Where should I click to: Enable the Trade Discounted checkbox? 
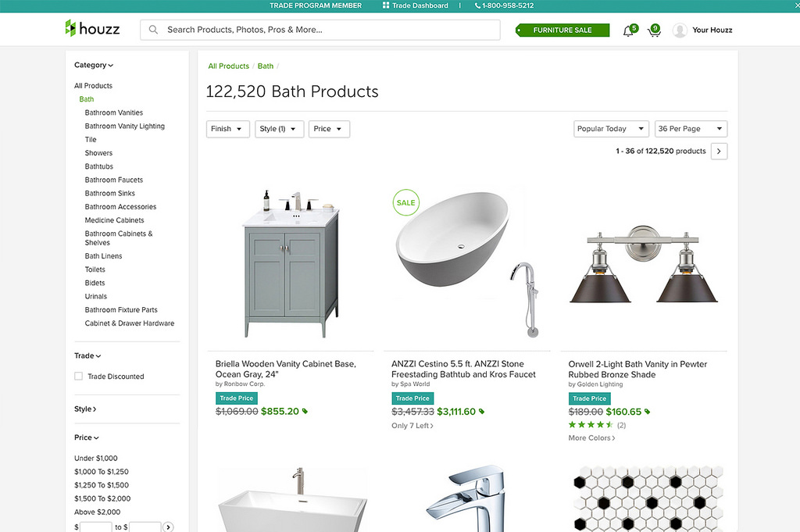[x=78, y=377]
